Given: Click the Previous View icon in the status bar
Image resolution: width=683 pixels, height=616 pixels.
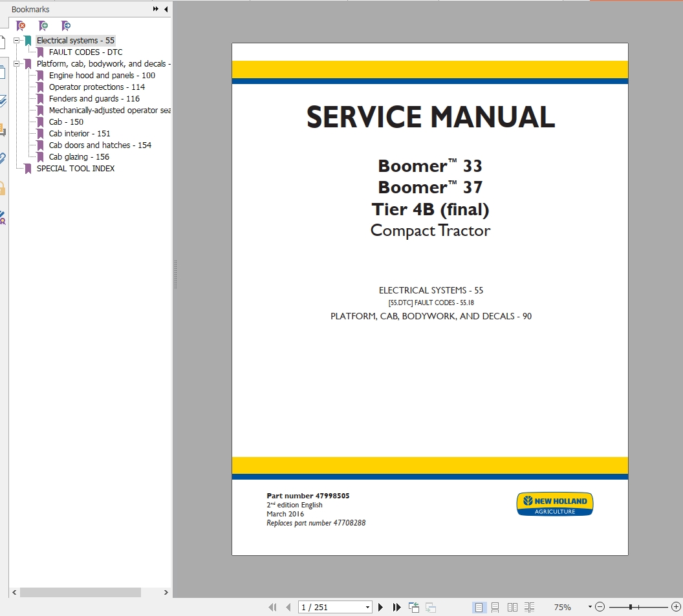Looking at the screenshot, I should click(x=414, y=608).
